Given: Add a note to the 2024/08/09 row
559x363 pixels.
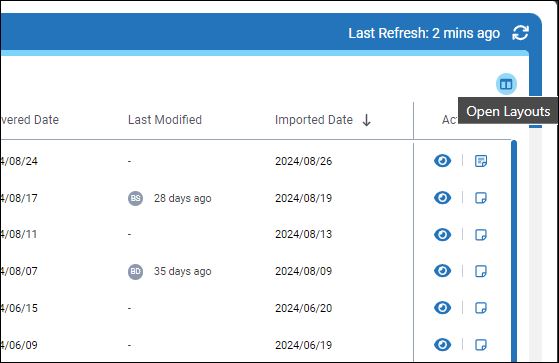Looking at the screenshot, I should (481, 271).
